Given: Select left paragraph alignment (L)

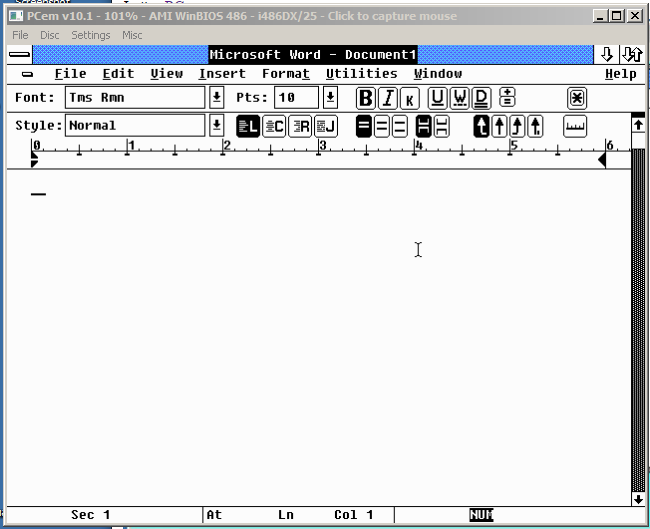Looking at the screenshot, I should pyautogui.click(x=248, y=126).
